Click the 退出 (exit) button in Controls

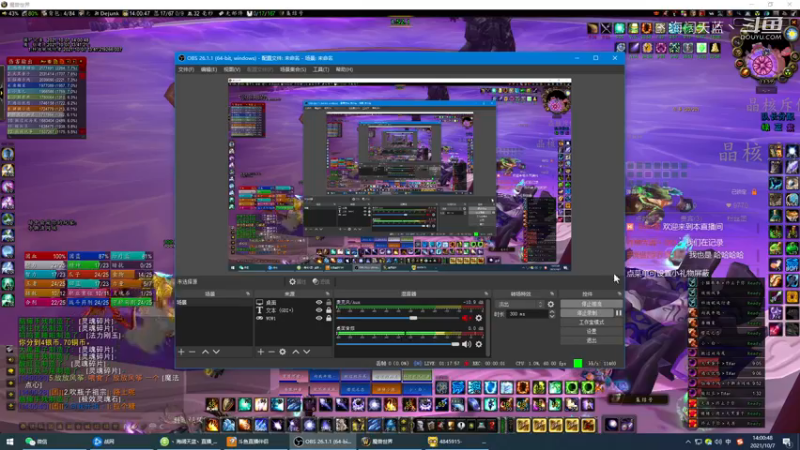pyautogui.click(x=591, y=340)
